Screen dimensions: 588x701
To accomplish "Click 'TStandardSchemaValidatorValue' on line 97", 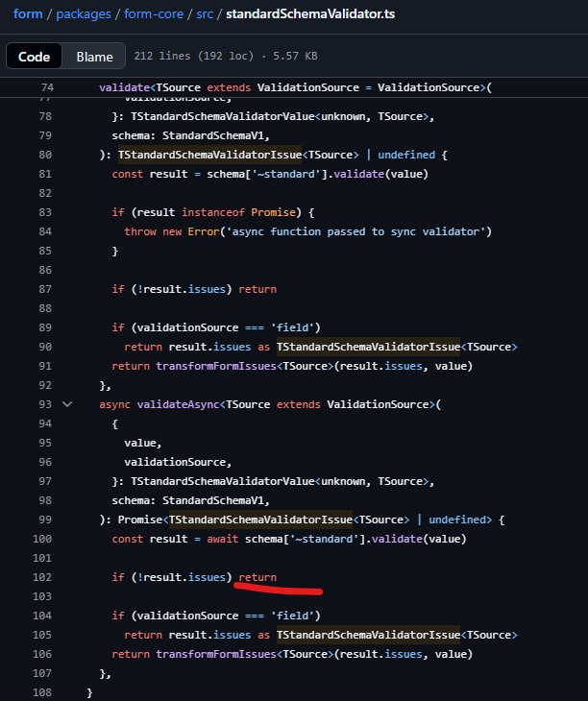I will [x=223, y=481].
